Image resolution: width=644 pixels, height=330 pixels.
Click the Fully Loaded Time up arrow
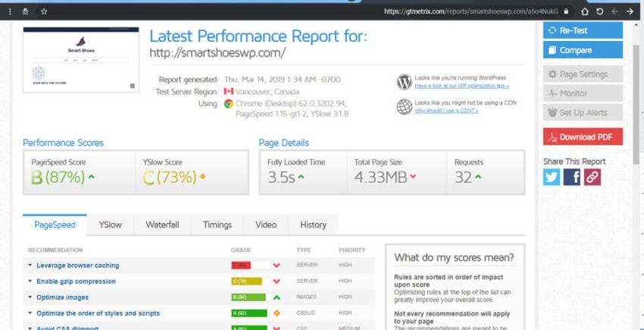point(301,177)
